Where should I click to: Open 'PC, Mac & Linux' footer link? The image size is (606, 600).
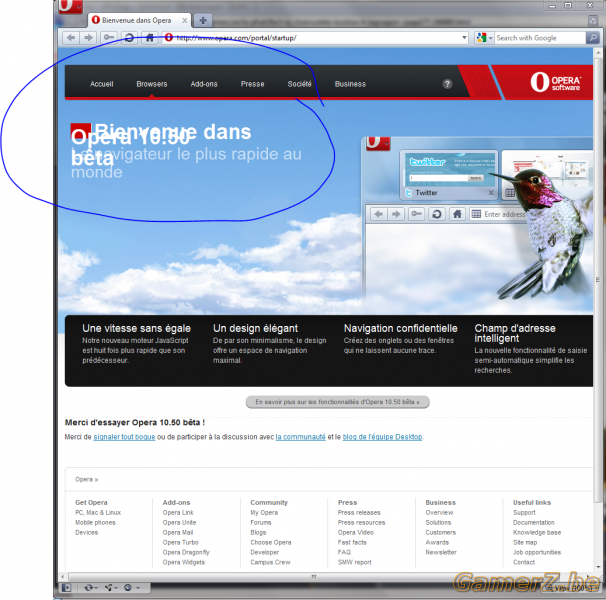coord(98,513)
